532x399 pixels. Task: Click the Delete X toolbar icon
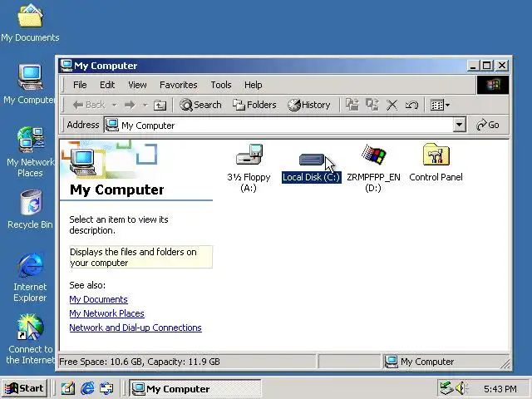pyautogui.click(x=392, y=105)
